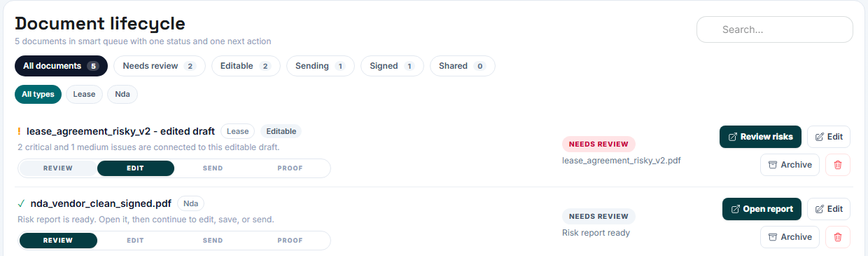Select the Editable filter tab

tap(246, 66)
